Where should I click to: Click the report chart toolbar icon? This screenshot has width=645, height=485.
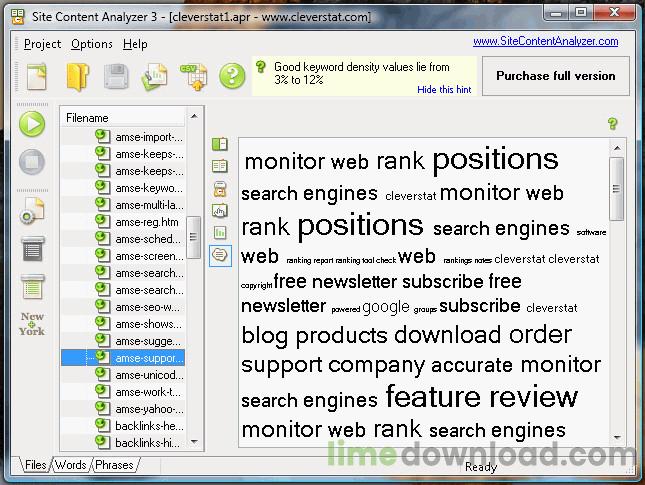[x=155, y=77]
